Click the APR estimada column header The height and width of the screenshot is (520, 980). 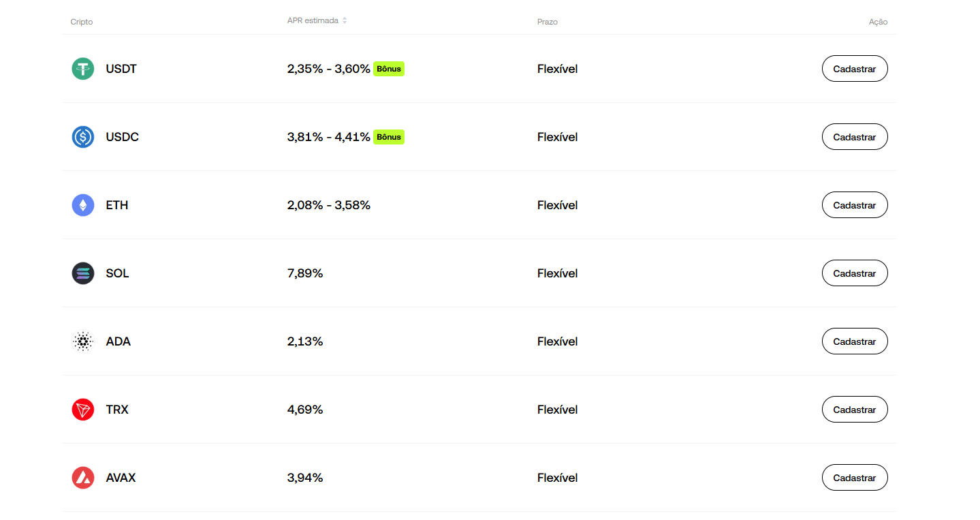coord(313,20)
